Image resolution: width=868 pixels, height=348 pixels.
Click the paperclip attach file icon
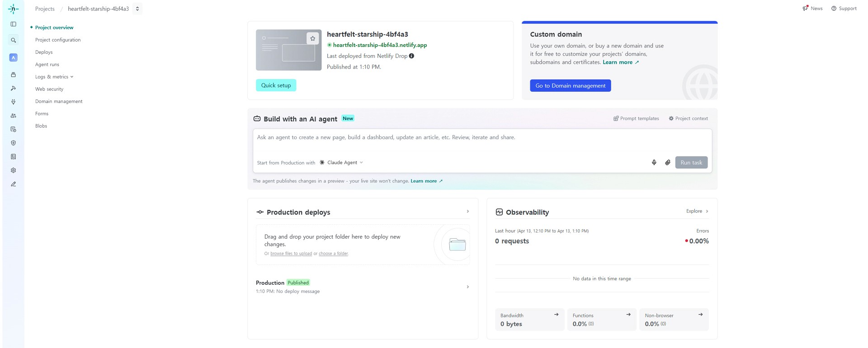[x=667, y=162]
